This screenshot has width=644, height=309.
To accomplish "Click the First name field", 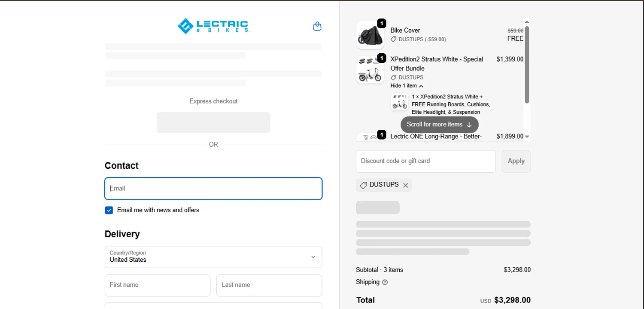I will click(x=158, y=285).
